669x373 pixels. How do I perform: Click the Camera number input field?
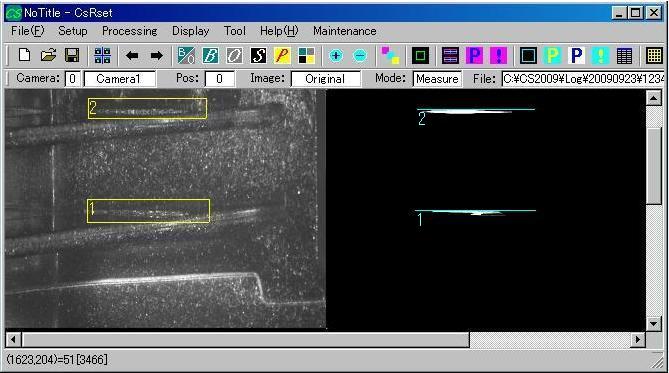tap(73, 79)
